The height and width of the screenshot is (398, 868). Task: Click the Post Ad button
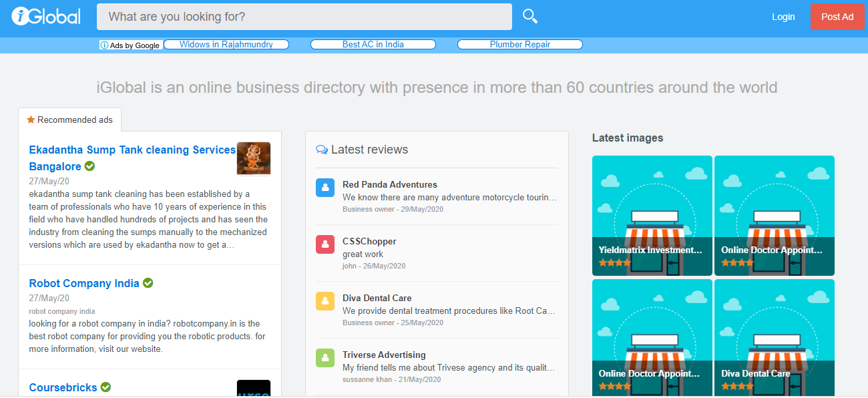(x=837, y=17)
